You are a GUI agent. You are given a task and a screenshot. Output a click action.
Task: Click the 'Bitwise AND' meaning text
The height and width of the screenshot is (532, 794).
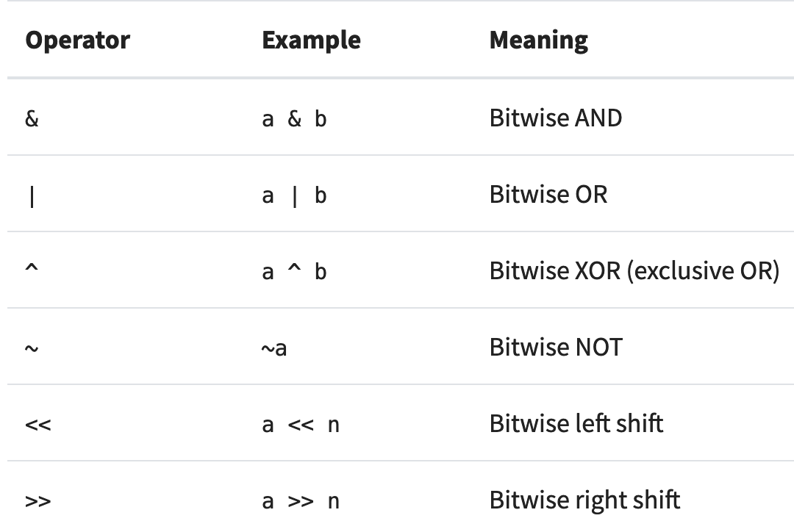click(555, 118)
